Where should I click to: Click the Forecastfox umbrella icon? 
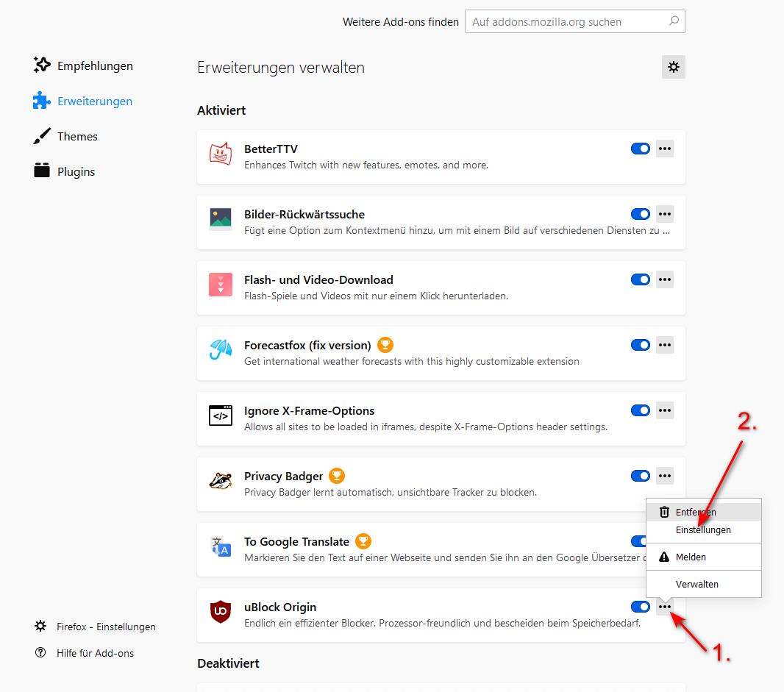pyautogui.click(x=221, y=350)
